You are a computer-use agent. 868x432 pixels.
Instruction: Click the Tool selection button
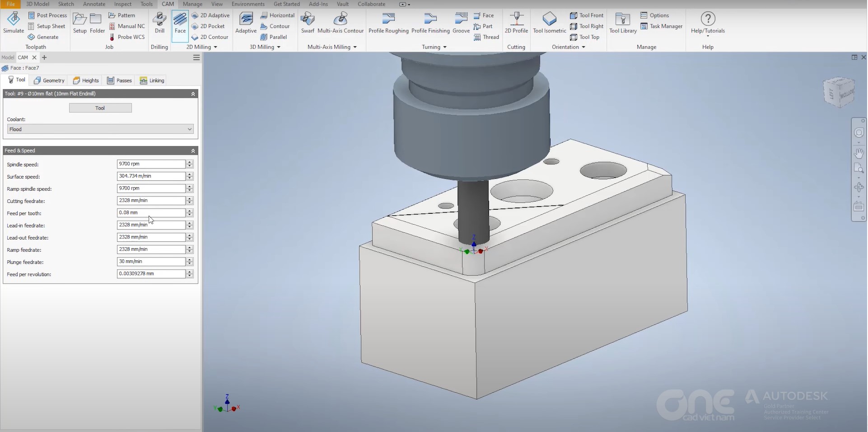(x=100, y=108)
